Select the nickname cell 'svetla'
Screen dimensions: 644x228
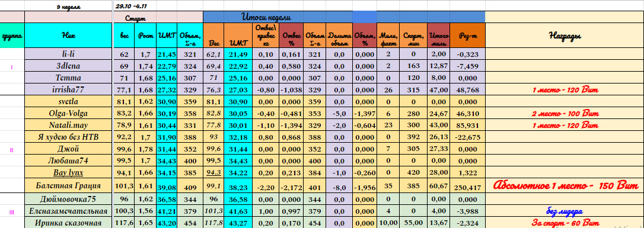69,101
